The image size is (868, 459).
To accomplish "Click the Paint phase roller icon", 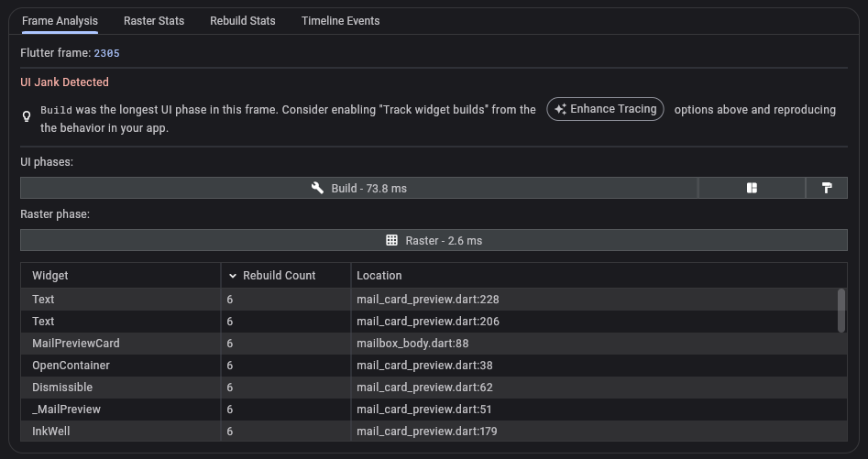I will 827,188.
